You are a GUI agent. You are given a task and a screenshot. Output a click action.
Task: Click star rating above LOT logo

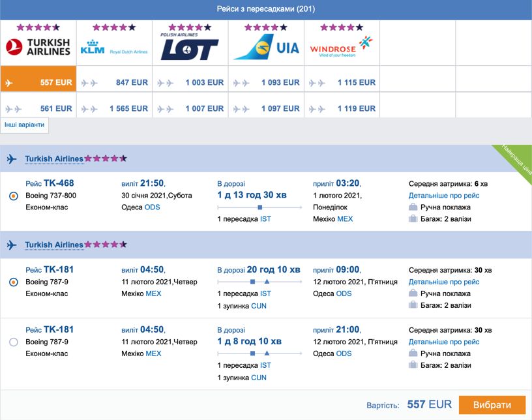click(x=190, y=27)
